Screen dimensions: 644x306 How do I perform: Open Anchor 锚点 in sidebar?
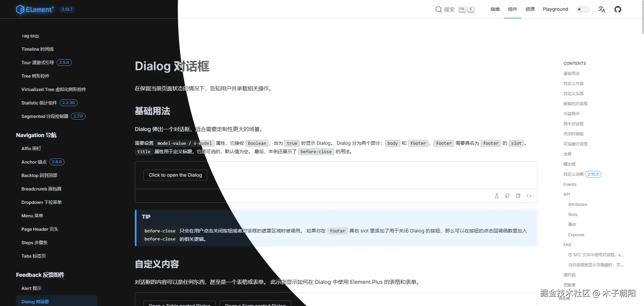[43, 162]
